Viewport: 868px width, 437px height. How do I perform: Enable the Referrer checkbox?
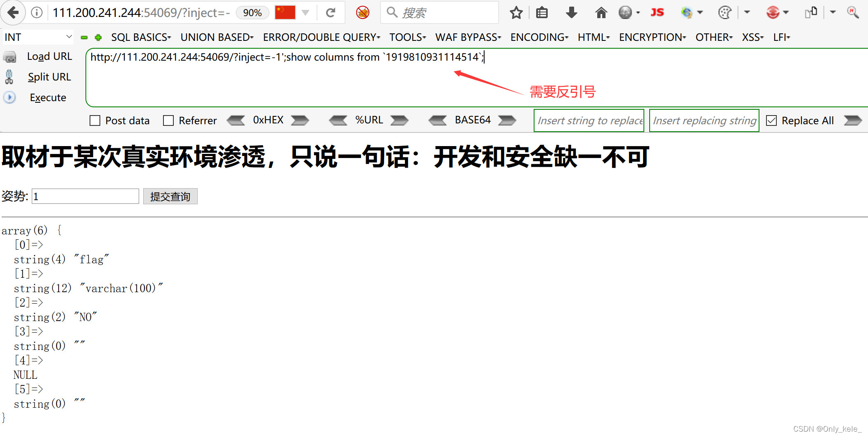[168, 120]
